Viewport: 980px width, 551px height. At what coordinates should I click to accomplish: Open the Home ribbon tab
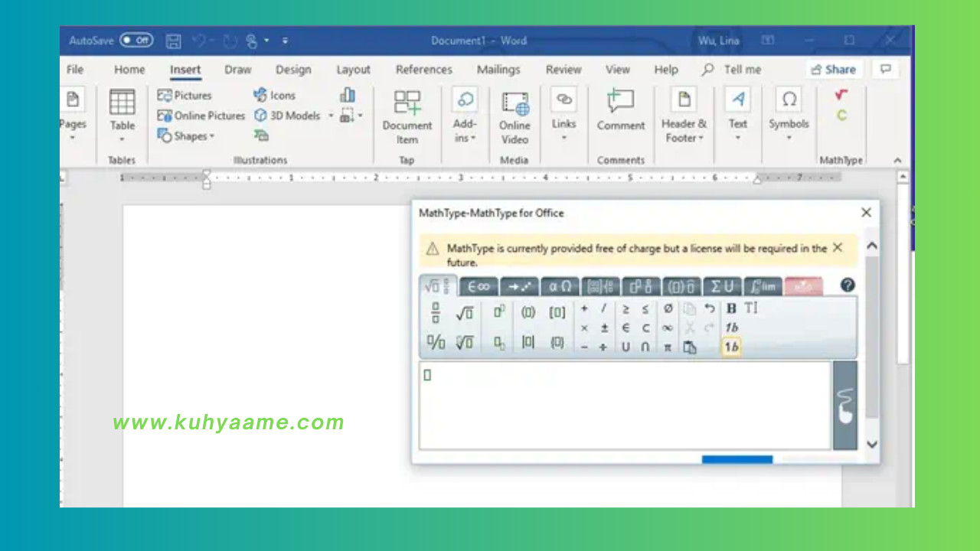point(129,70)
